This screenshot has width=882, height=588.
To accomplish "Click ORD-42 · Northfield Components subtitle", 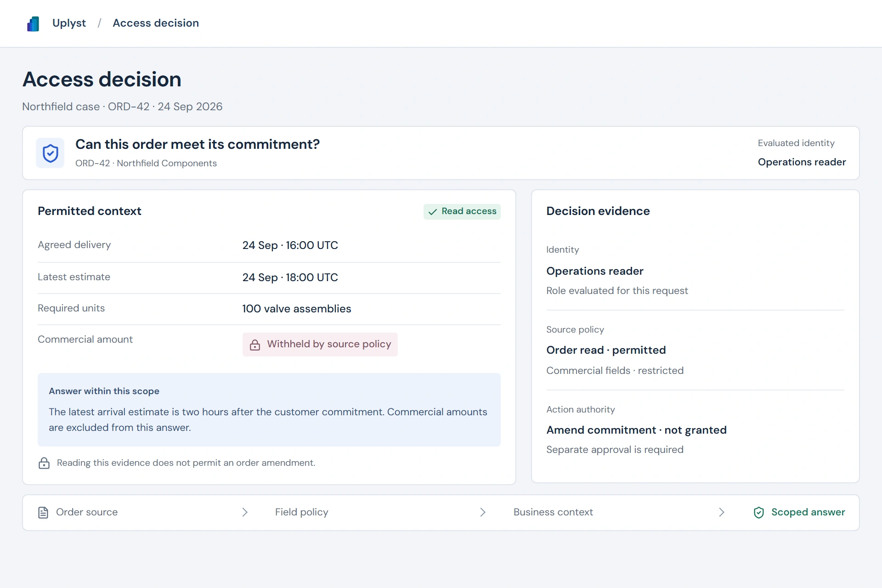I will click(x=146, y=164).
